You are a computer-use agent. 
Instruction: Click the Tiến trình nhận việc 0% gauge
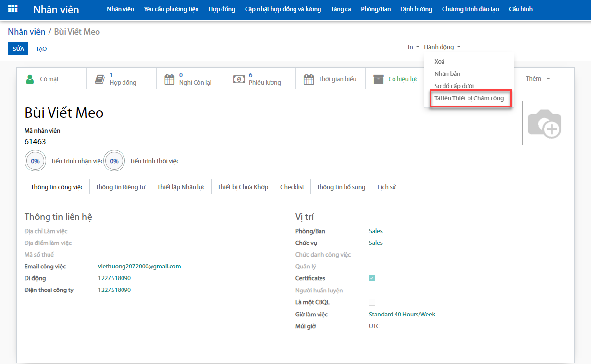click(x=35, y=161)
